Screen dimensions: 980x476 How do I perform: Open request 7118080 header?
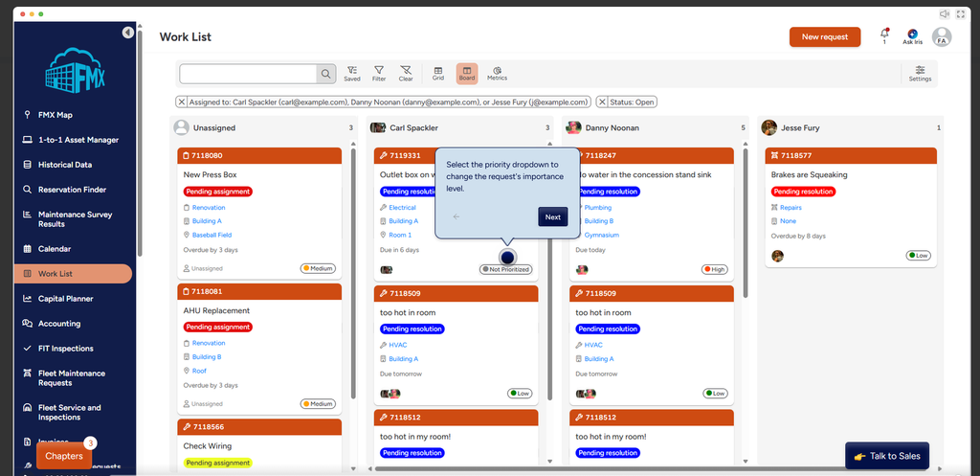pos(259,156)
